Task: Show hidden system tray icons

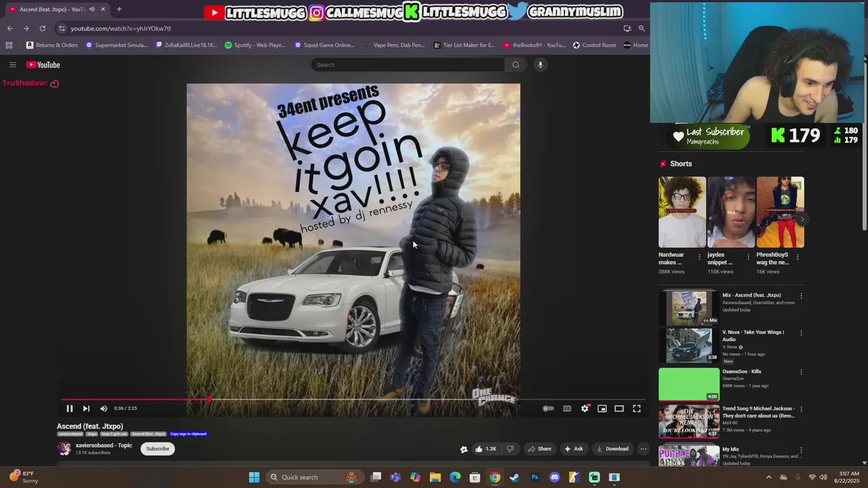Action: (x=768, y=477)
